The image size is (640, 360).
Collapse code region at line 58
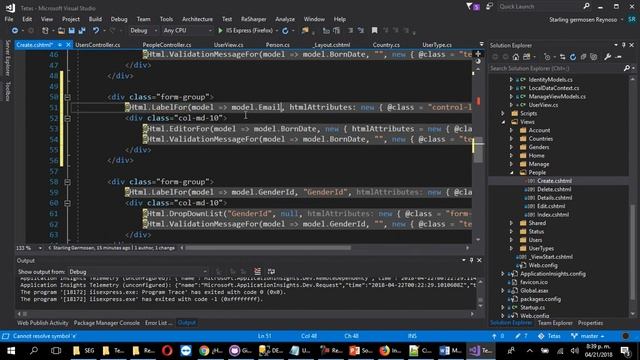[x=67, y=182]
